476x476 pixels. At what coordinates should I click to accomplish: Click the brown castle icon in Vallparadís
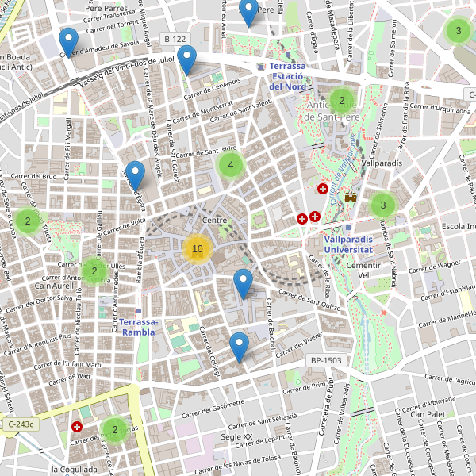tap(351, 197)
